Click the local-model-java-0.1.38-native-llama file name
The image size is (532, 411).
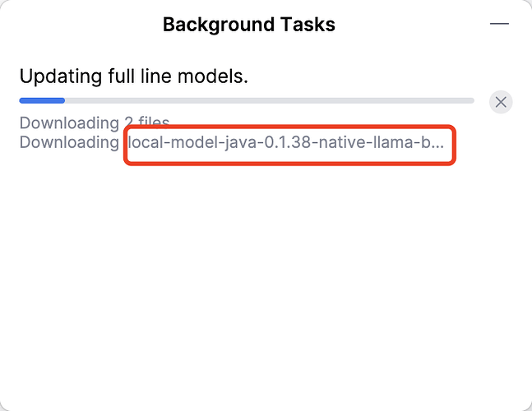(x=285, y=142)
